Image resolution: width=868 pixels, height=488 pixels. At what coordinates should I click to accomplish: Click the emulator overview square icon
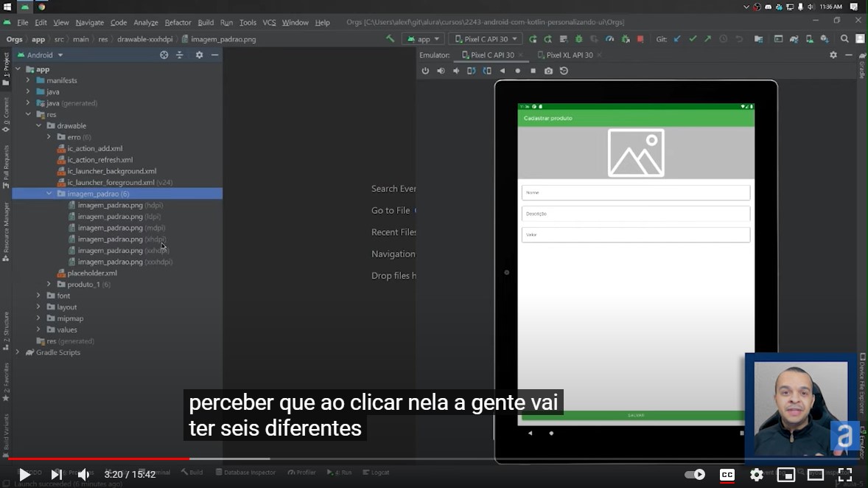tap(533, 71)
